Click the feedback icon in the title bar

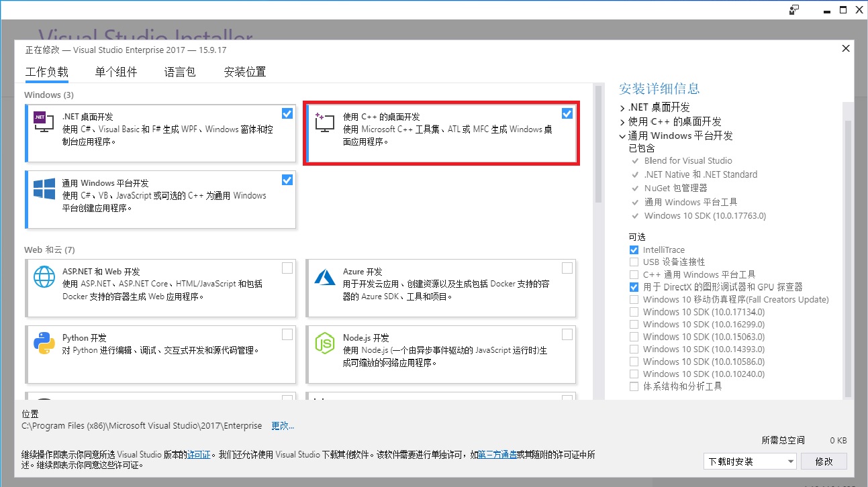click(793, 9)
